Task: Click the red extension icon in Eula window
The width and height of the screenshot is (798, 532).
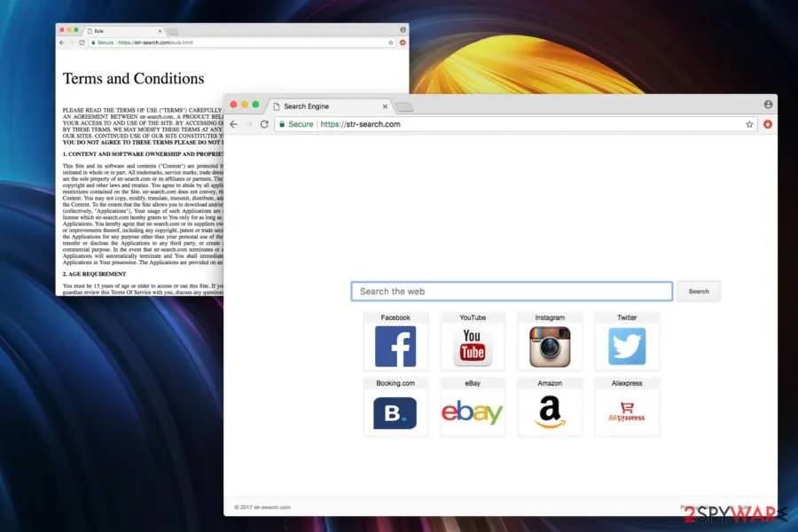Action: click(x=403, y=43)
